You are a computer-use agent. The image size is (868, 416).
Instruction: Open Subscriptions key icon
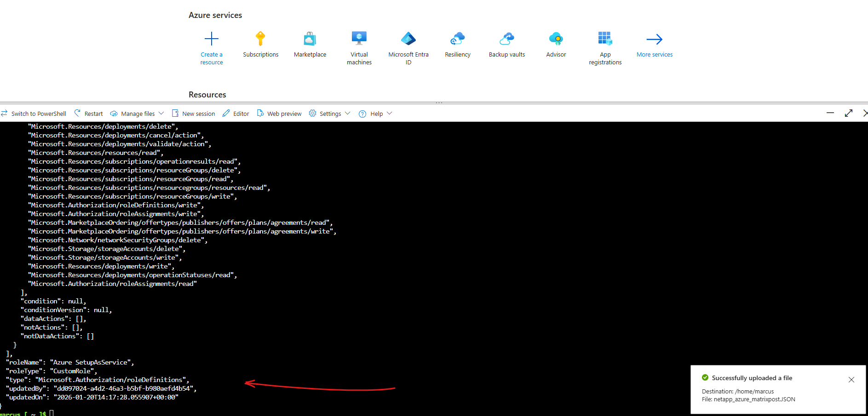(x=260, y=39)
